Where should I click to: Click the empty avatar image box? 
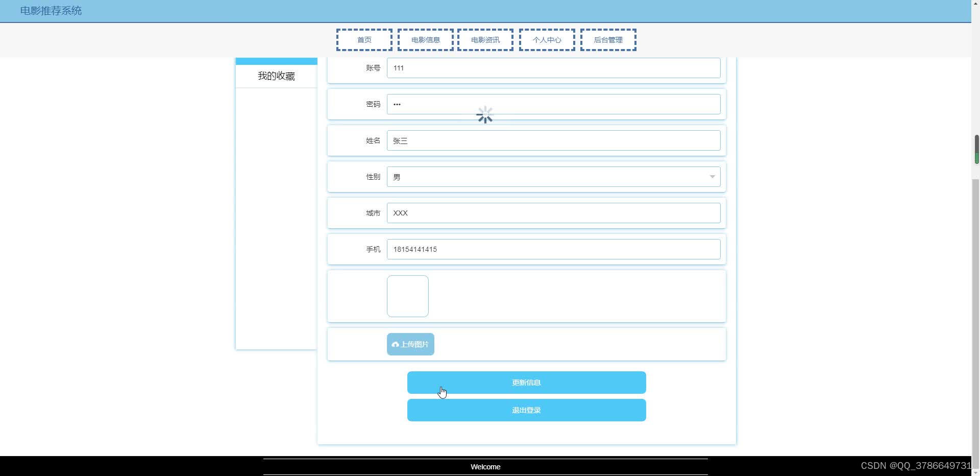click(x=407, y=296)
